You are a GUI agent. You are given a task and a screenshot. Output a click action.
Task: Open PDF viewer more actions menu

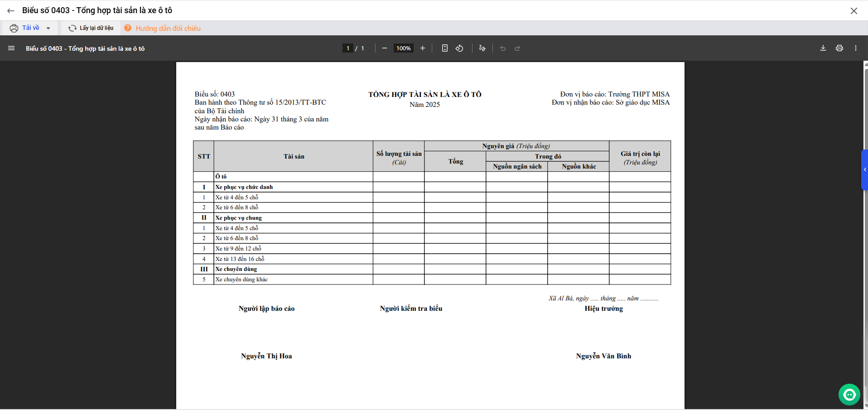coord(856,48)
